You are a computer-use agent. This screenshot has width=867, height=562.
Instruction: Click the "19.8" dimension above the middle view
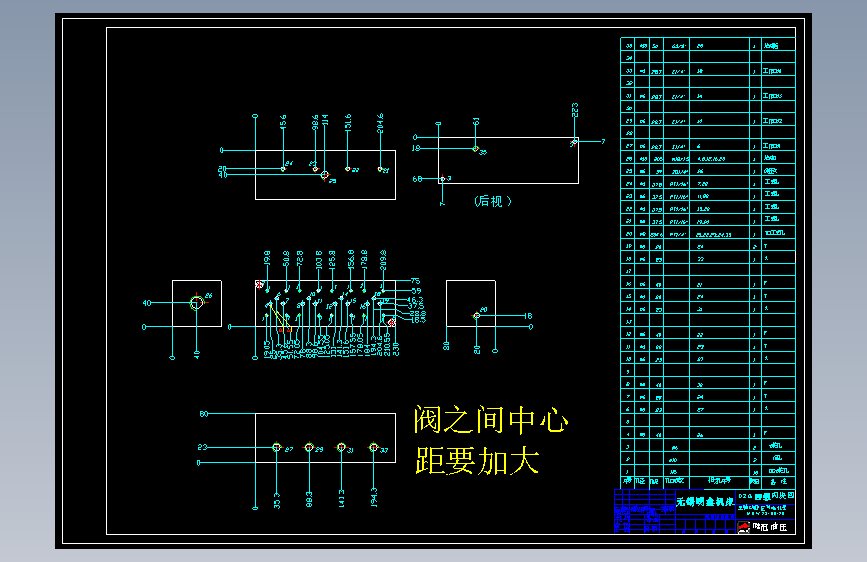267,258
